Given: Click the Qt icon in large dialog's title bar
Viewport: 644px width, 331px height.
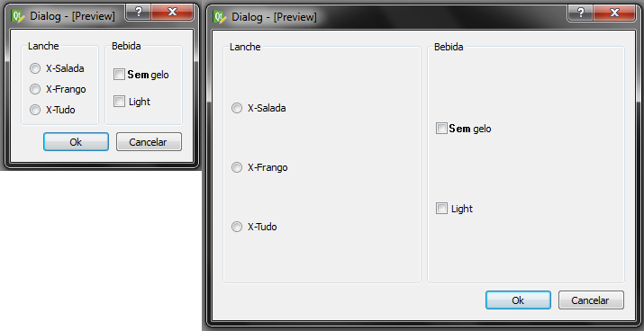Looking at the screenshot, I should click(220, 17).
